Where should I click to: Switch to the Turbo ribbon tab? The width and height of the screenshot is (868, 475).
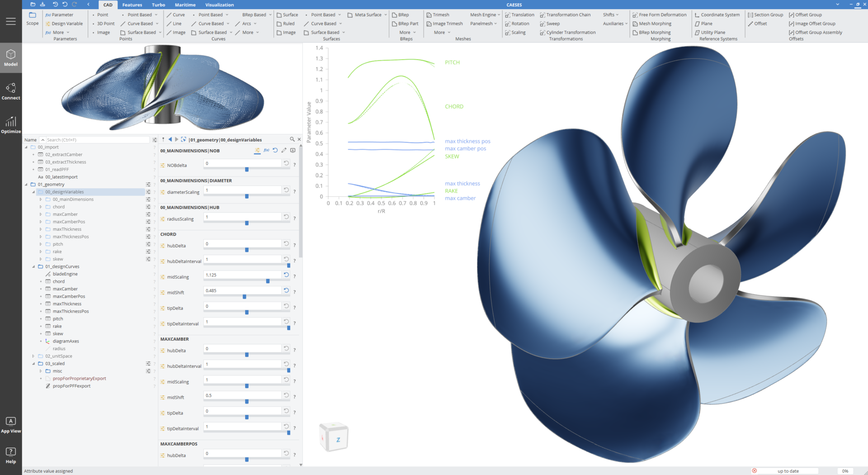click(x=158, y=5)
